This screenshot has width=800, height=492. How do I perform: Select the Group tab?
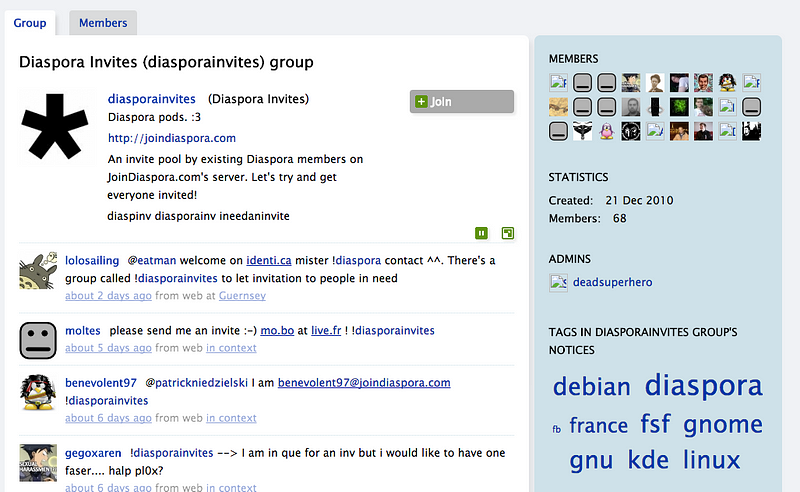(30, 23)
